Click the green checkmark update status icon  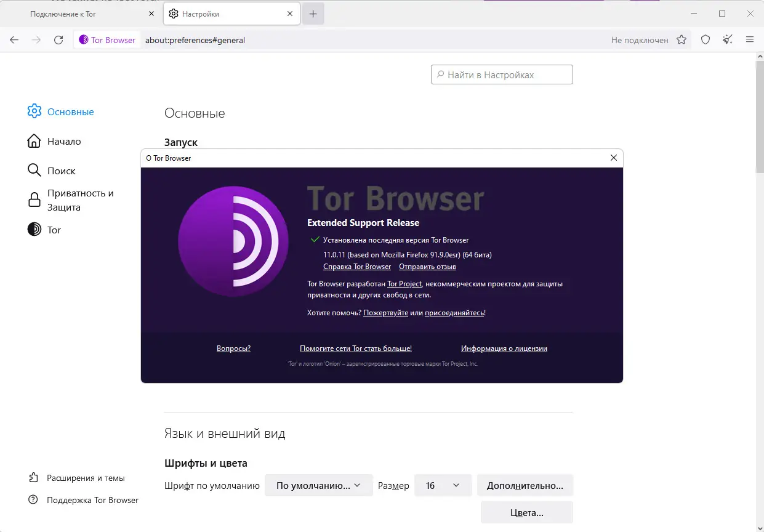[x=315, y=240]
